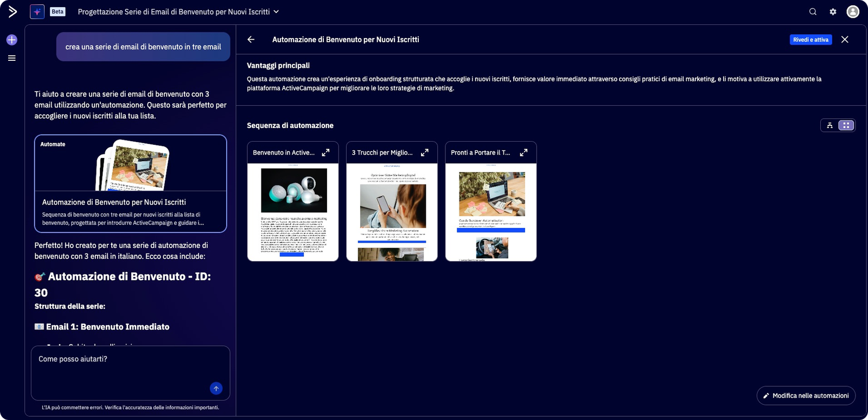
Task: Expand the Benvenuto in Active email preview
Action: pos(325,152)
